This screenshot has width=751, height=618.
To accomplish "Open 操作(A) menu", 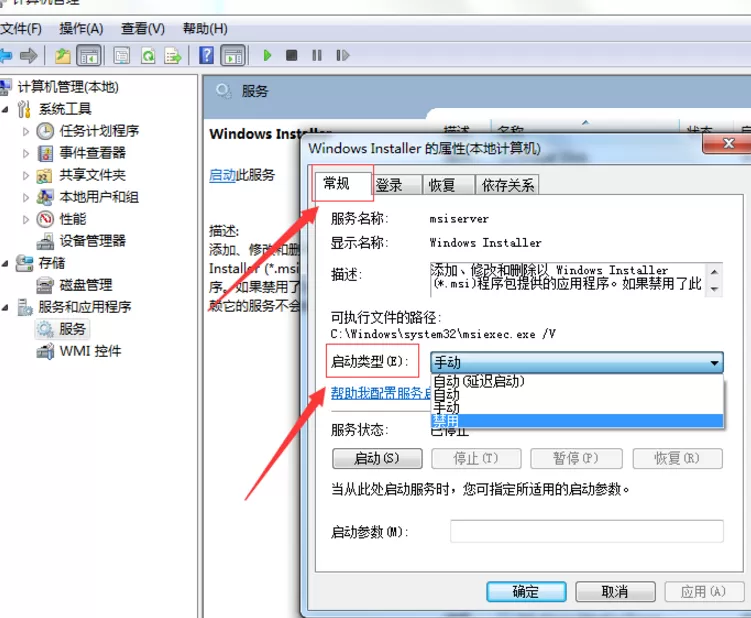I will pos(81,29).
